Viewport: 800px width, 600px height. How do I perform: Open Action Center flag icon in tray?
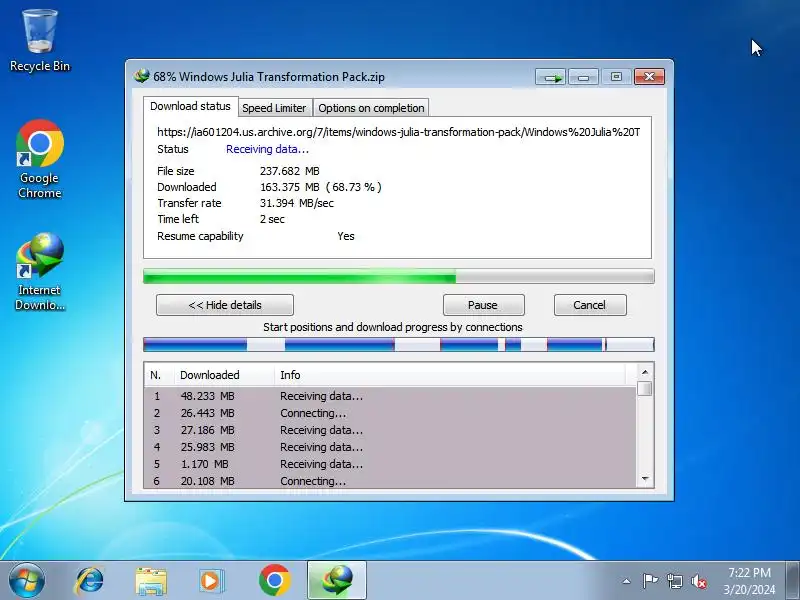click(x=650, y=581)
